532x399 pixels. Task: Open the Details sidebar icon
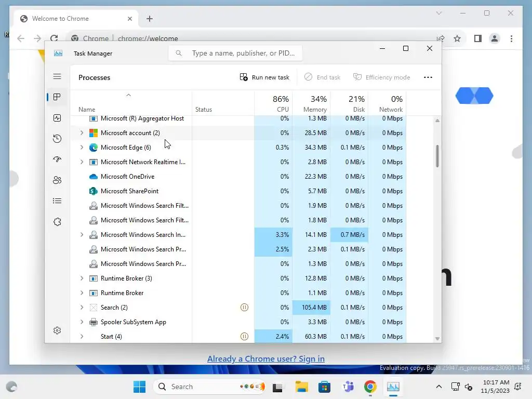click(x=57, y=201)
